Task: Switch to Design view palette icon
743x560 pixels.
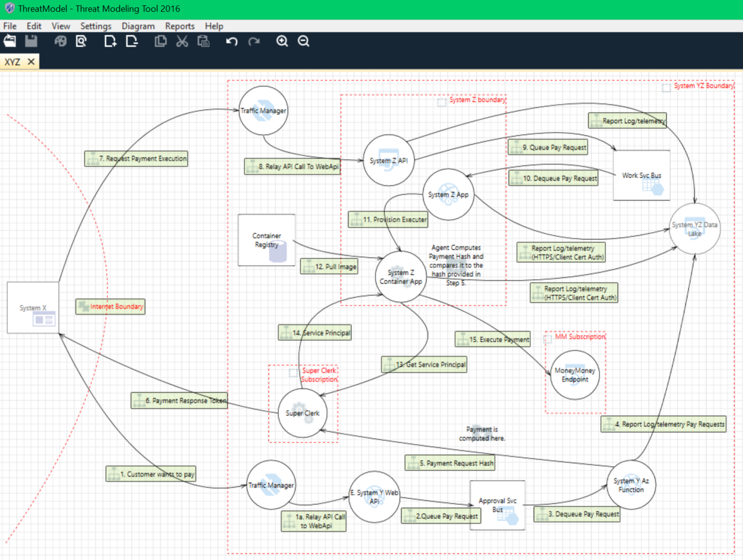Action: click(x=61, y=41)
